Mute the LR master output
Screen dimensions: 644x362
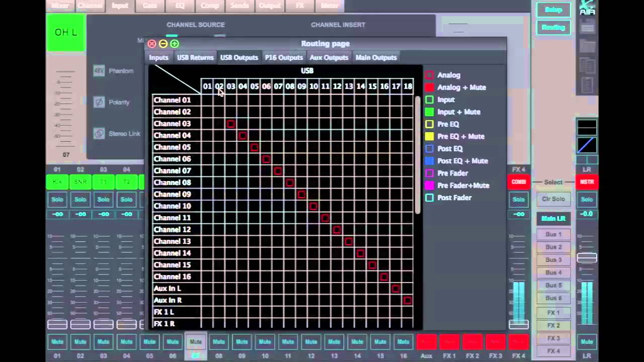587,341
